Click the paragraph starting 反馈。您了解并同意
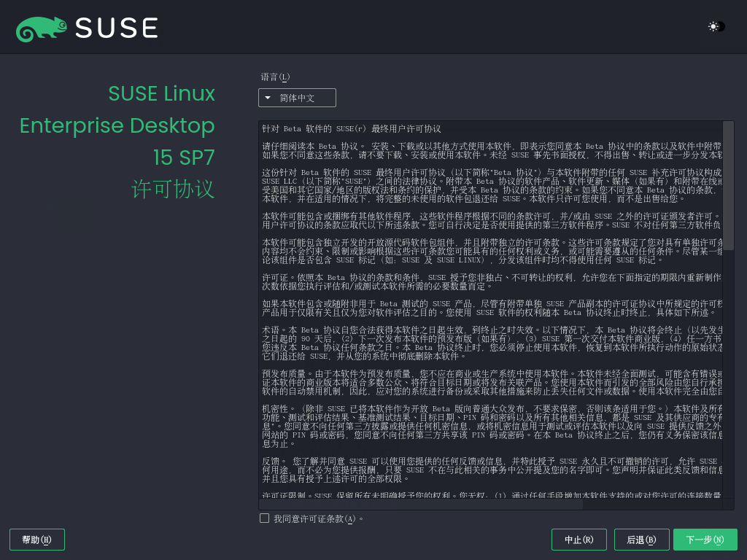This screenshot has height=560, width=747. 492,470
